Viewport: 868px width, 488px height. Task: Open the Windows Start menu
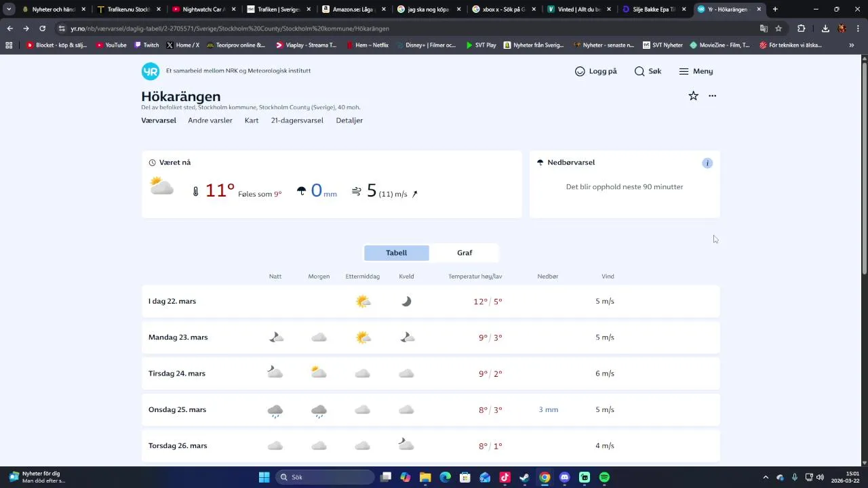[264, 477]
